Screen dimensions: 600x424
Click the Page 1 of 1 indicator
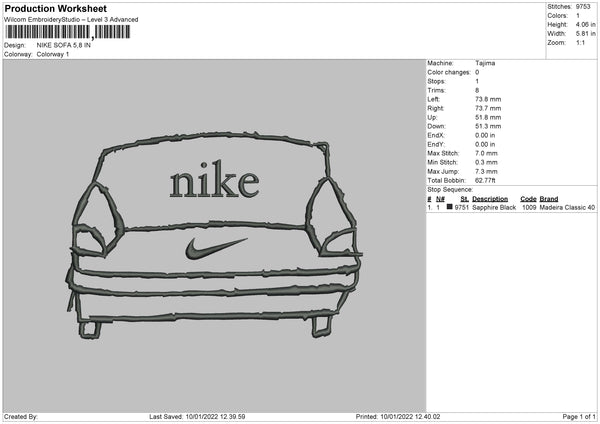579,417
